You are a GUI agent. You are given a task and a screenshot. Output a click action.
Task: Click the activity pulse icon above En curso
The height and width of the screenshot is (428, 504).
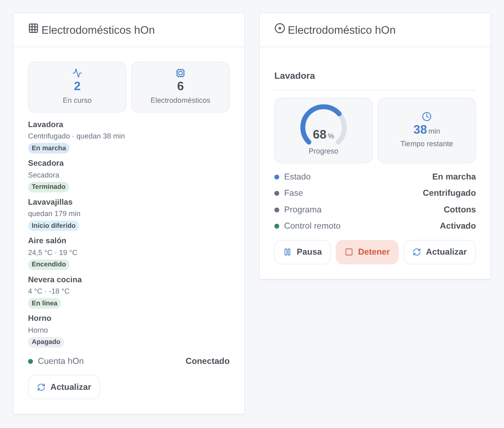coord(77,73)
